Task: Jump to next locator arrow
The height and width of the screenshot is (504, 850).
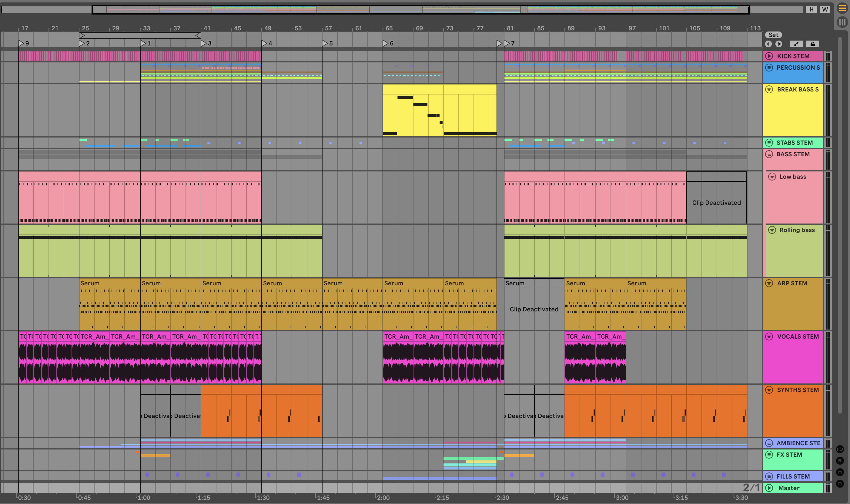Action: pos(779,44)
